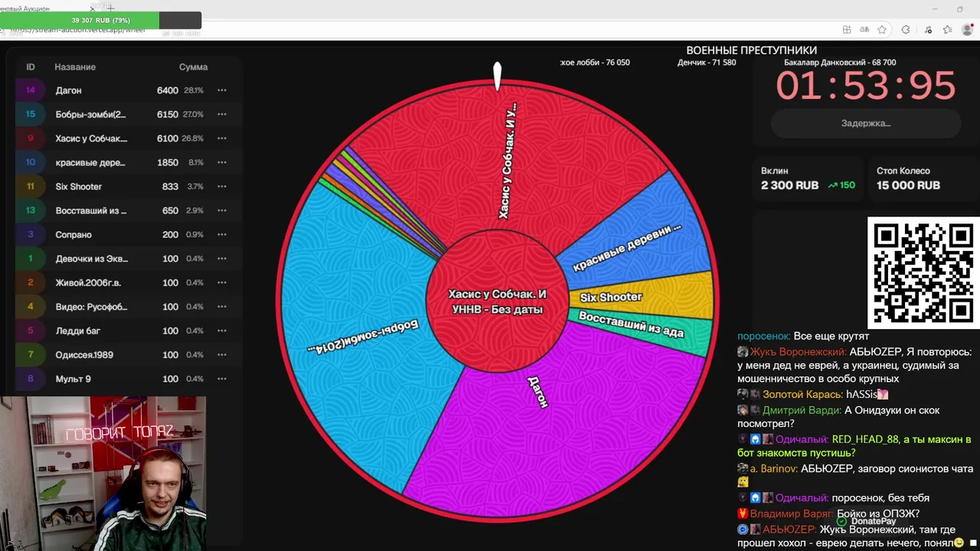The width and height of the screenshot is (980, 551).
Task: Click the ID column header
Action: pyautogui.click(x=31, y=67)
